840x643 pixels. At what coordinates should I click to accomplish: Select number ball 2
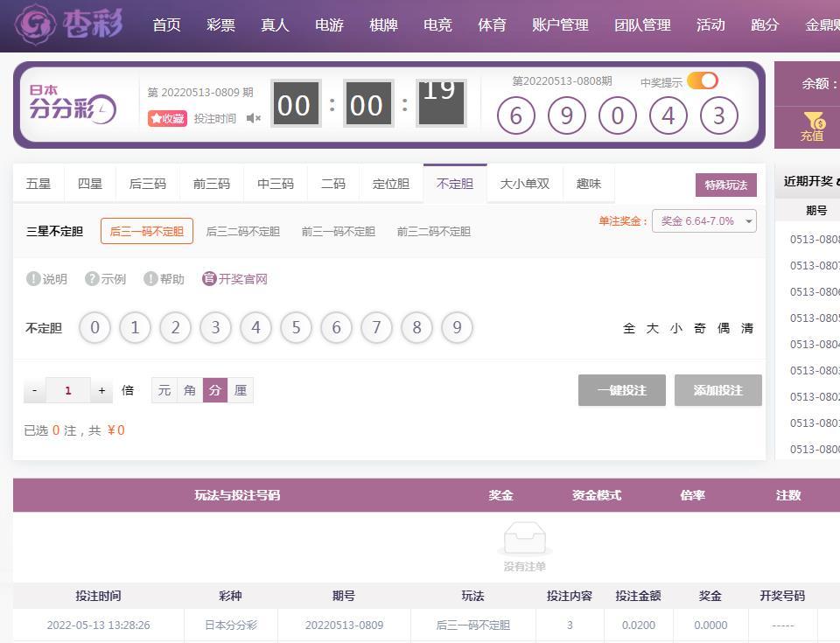[175, 327]
